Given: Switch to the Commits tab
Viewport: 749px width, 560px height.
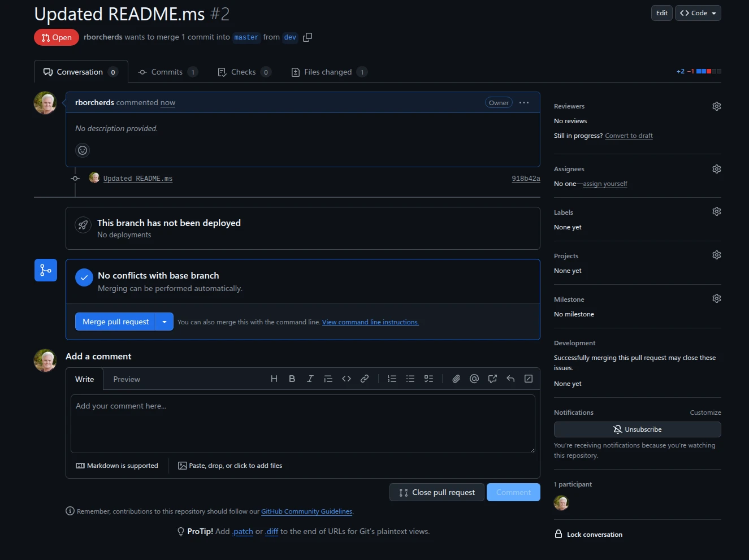Looking at the screenshot, I should pyautogui.click(x=167, y=72).
